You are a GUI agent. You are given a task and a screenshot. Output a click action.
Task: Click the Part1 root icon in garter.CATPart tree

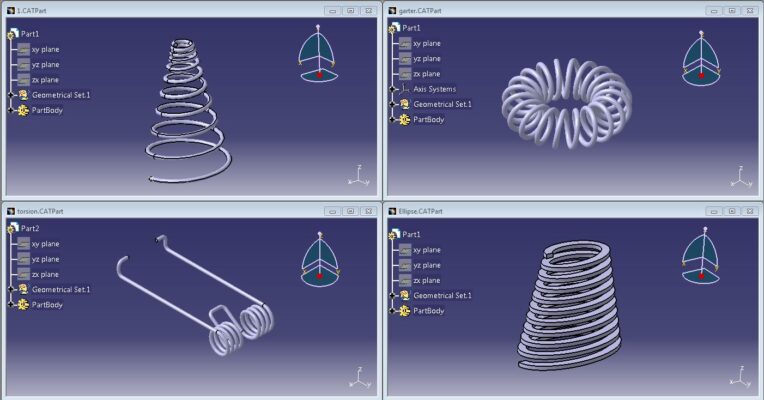pyautogui.click(x=393, y=28)
